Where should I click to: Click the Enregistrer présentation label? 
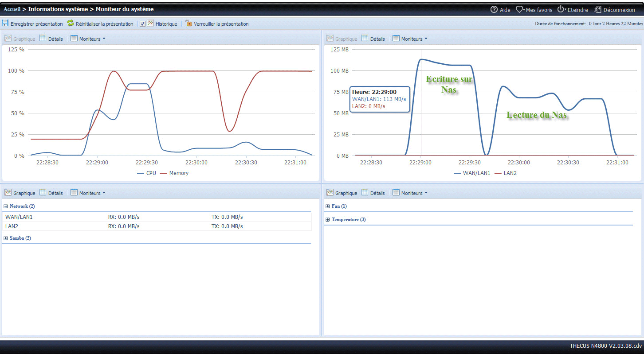click(37, 24)
